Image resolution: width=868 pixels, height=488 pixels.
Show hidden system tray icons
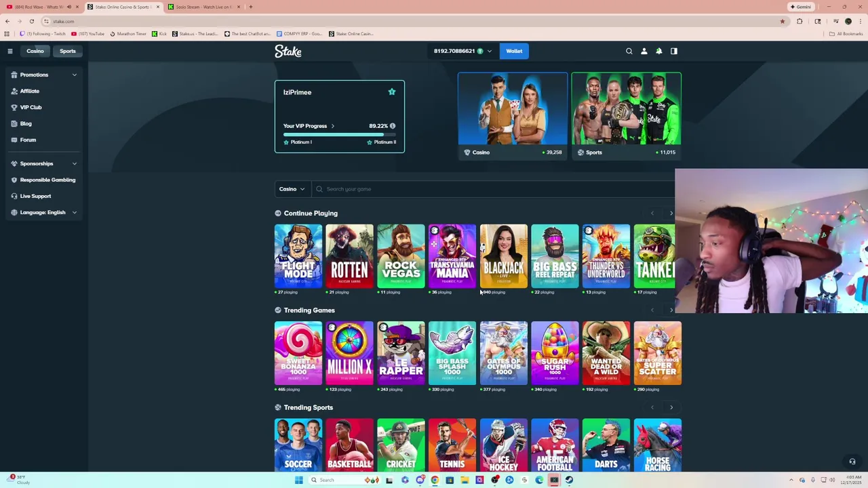[791, 480]
